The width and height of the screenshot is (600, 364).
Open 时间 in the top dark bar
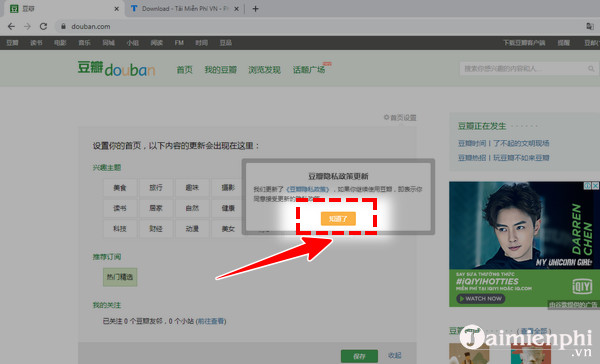(x=201, y=42)
